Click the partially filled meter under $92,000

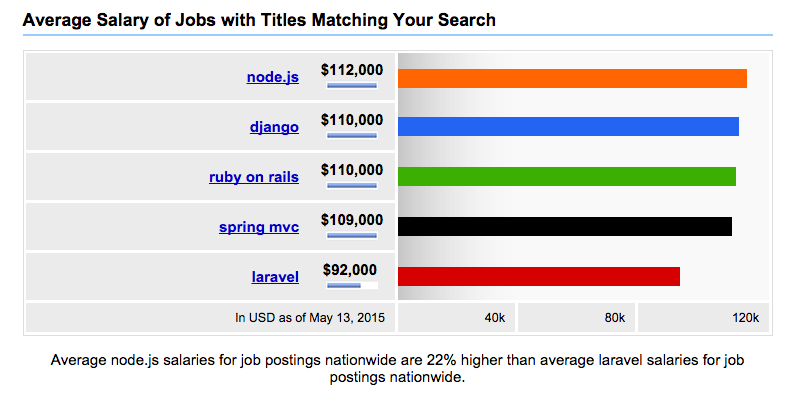(x=352, y=285)
